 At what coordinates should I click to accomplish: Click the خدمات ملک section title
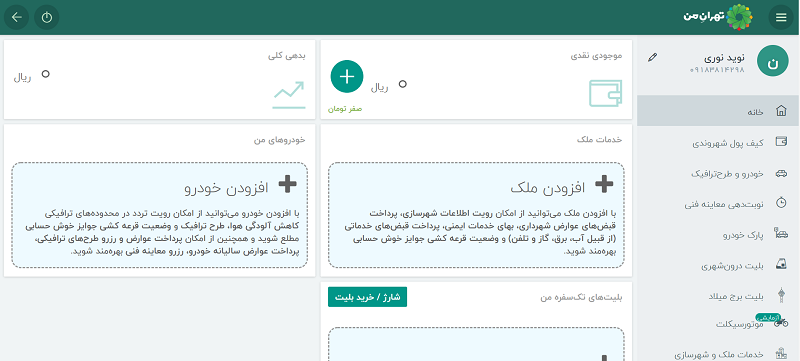[x=599, y=139]
